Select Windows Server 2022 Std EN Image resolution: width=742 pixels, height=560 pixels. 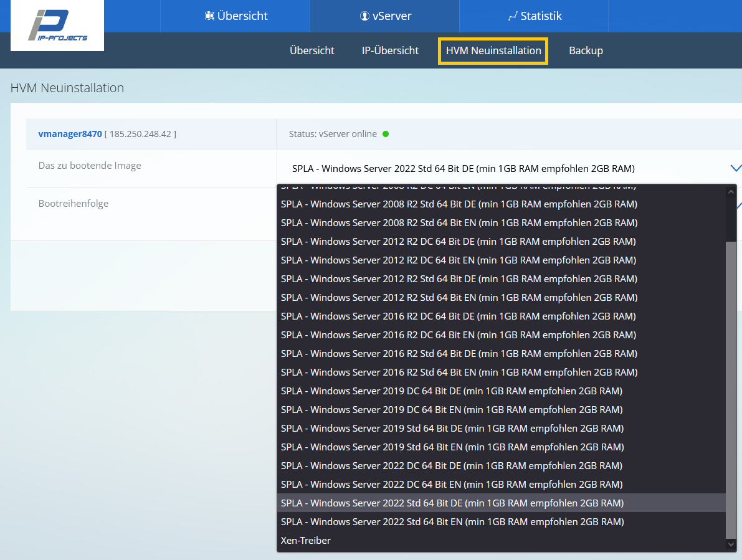click(501, 521)
